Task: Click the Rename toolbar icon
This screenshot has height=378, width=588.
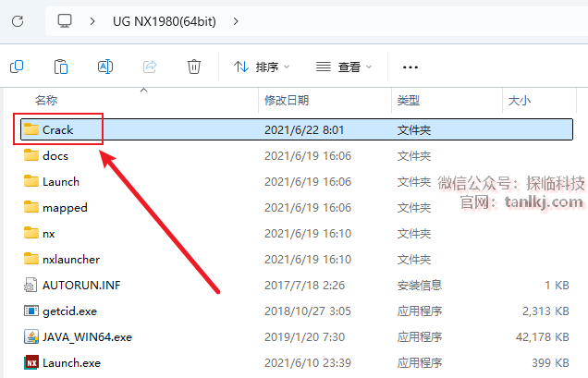Action: click(x=105, y=67)
